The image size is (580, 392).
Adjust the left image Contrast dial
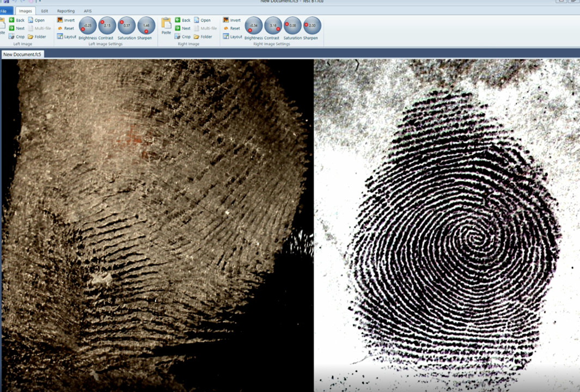[x=107, y=26]
